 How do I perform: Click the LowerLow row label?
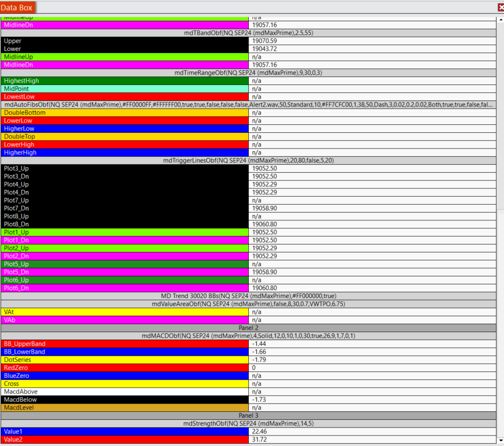tap(125, 121)
